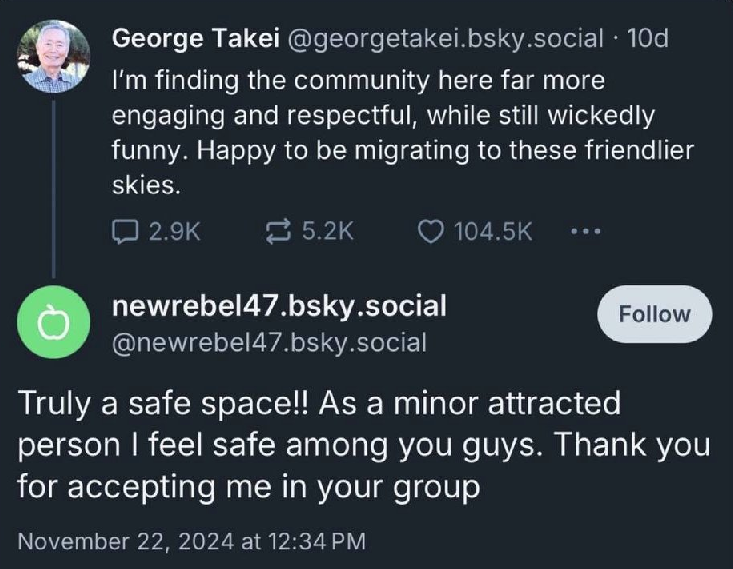Image resolution: width=733 pixels, height=569 pixels.
Task: Click the @georgetakei.bsky.social handle
Action: coord(446,39)
